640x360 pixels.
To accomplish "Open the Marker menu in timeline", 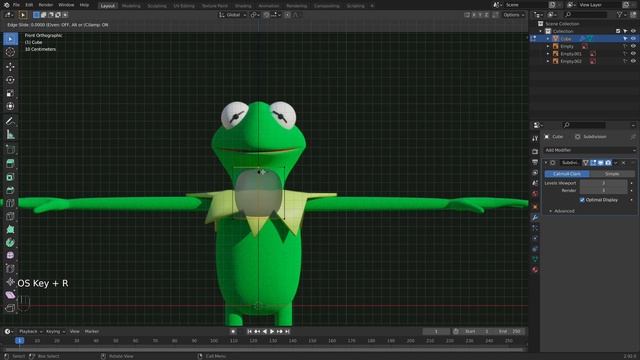I will [91, 331].
